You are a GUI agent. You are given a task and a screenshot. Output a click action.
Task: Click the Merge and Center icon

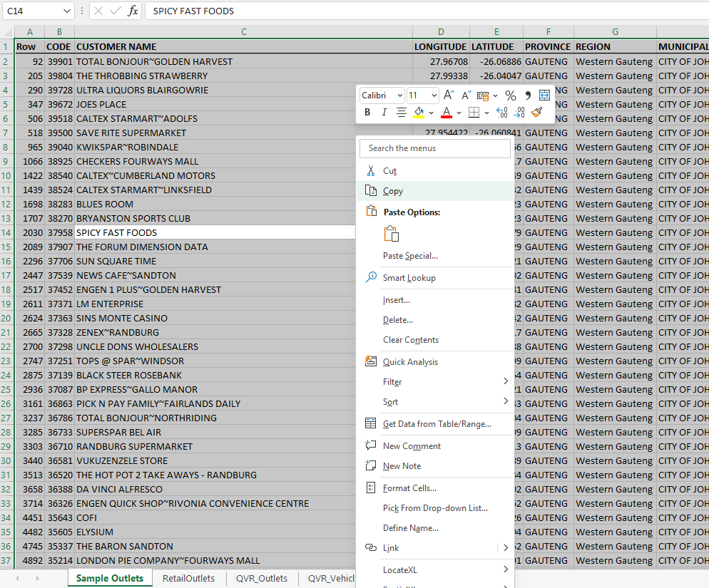point(545,95)
